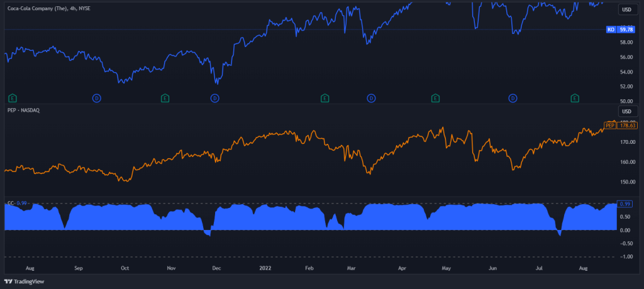Click the 50.00 price level on the KO axis

click(x=626, y=101)
